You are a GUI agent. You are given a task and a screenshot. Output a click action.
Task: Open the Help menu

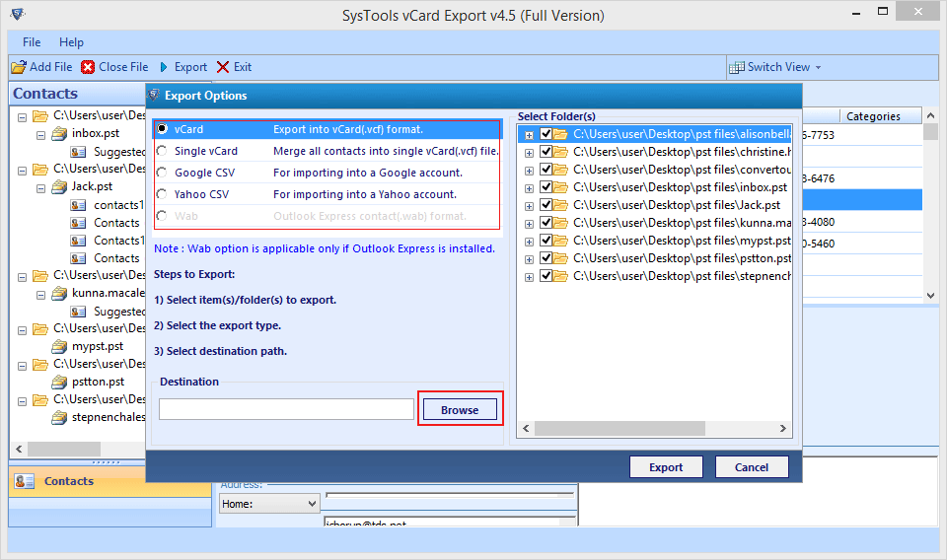[x=71, y=42]
